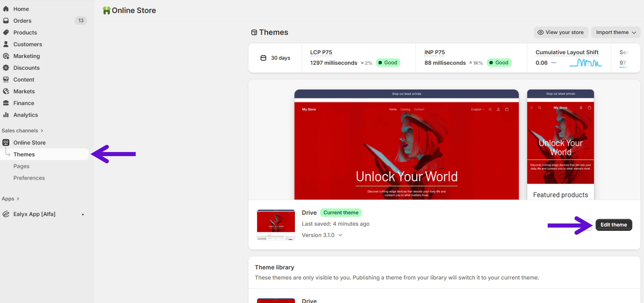Expand the Sales channels section
Viewport: 644px width, 303px height.
[x=23, y=131]
